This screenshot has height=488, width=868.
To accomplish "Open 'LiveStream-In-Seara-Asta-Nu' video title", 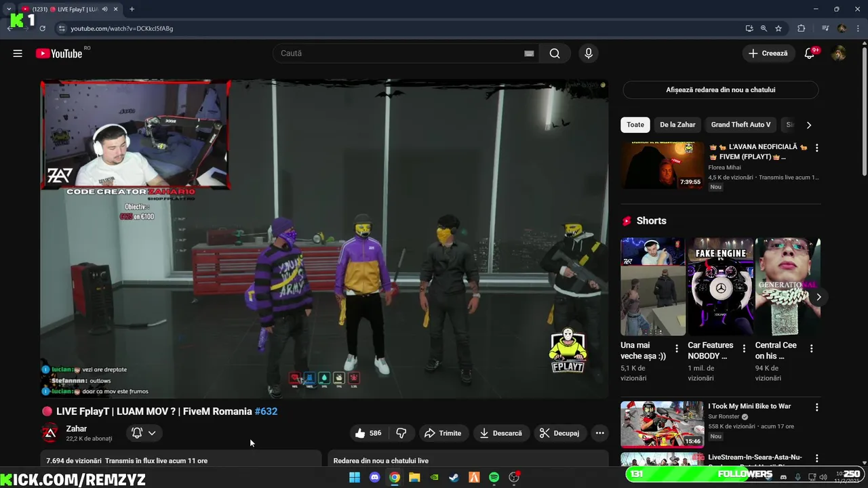I will [755, 457].
